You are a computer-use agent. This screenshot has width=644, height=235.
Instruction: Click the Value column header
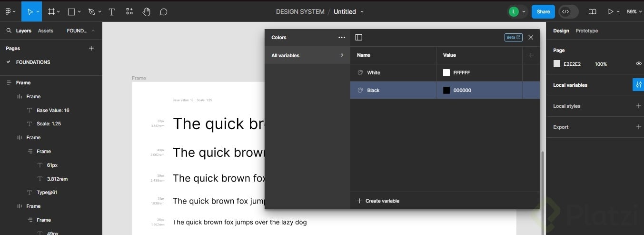coord(449,55)
